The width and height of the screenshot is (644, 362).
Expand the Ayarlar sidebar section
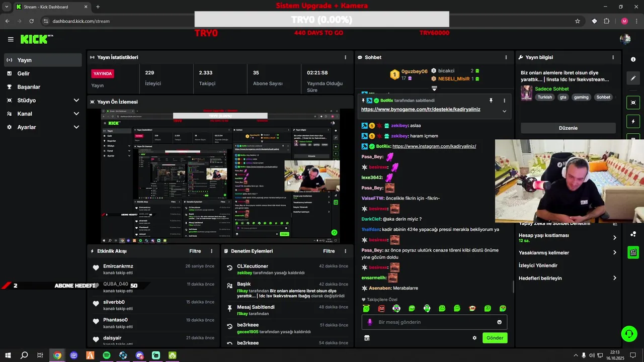[x=76, y=127]
